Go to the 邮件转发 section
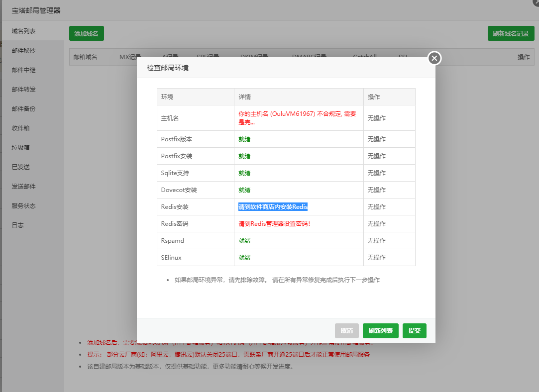Image resolution: width=539 pixels, height=392 pixels. [x=24, y=90]
